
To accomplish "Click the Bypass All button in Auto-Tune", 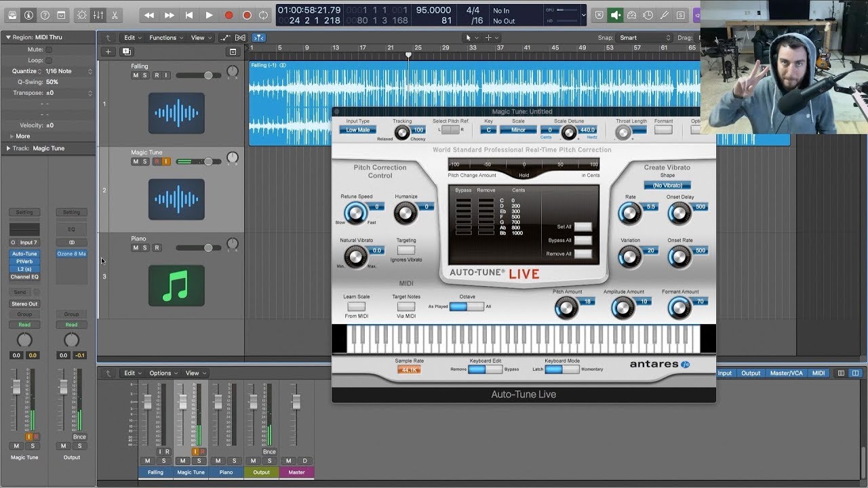I will click(583, 241).
